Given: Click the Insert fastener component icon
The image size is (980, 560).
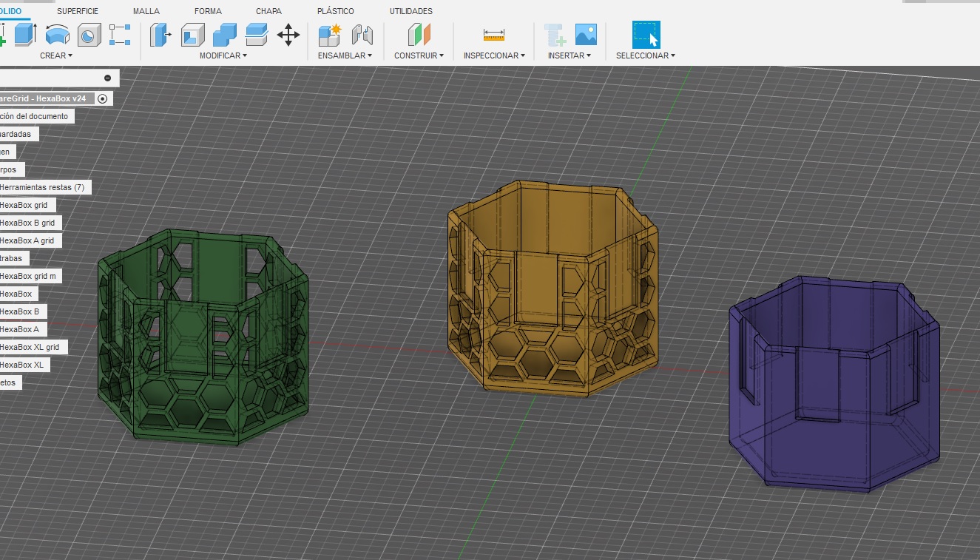Looking at the screenshot, I should pos(555,35).
